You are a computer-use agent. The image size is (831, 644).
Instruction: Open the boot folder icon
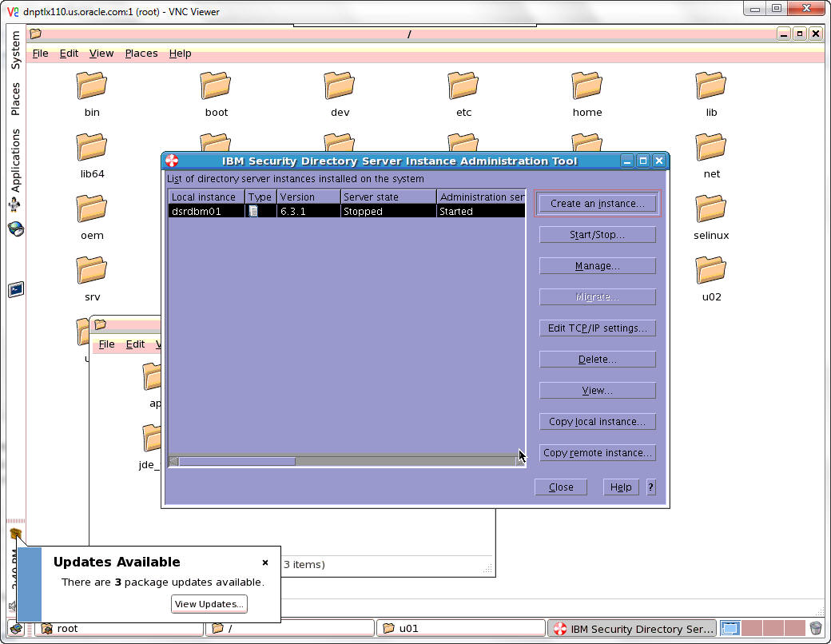coord(216,85)
